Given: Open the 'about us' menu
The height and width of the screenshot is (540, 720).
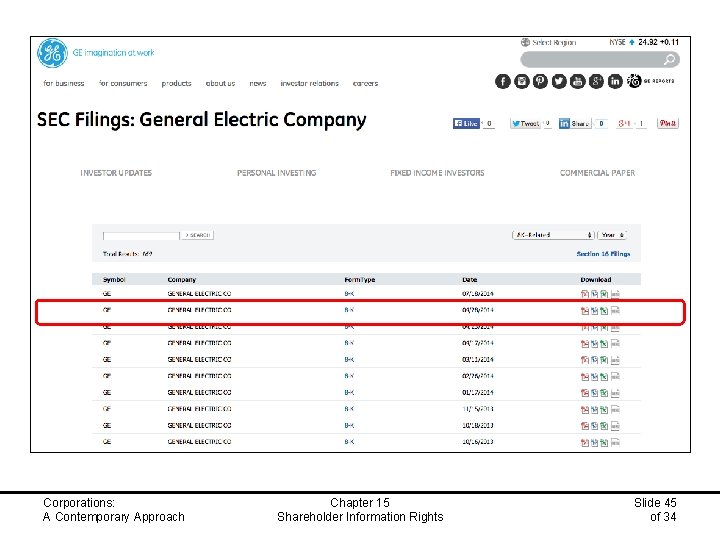Looking at the screenshot, I should pyautogui.click(x=220, y=84).
